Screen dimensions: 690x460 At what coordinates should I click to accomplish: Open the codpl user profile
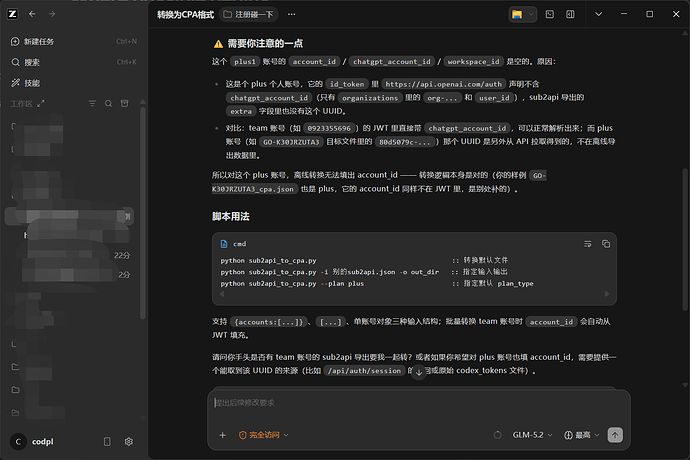(33, 442)
